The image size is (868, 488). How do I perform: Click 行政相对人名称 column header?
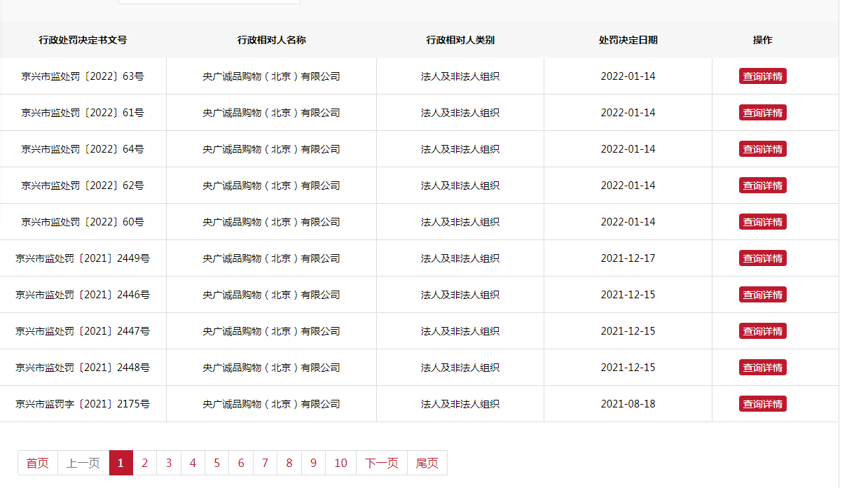271,40
